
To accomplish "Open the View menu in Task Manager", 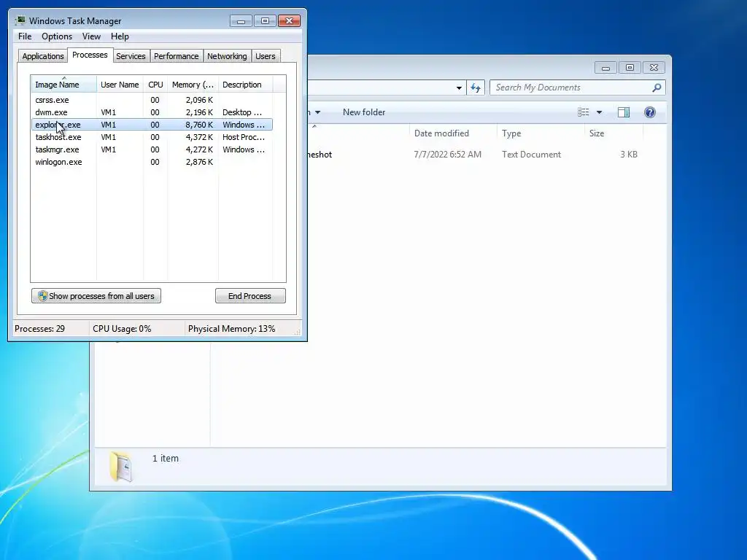I will 91,36.
